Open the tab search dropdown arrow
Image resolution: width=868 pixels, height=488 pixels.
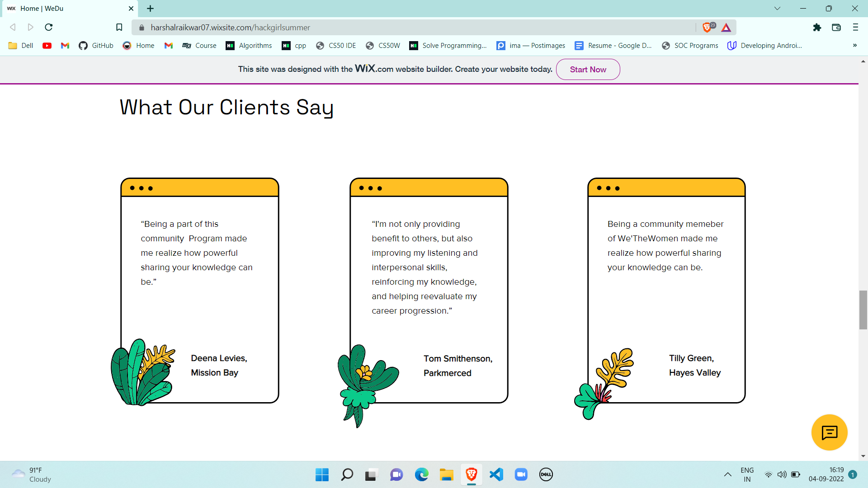coord(777,9)
